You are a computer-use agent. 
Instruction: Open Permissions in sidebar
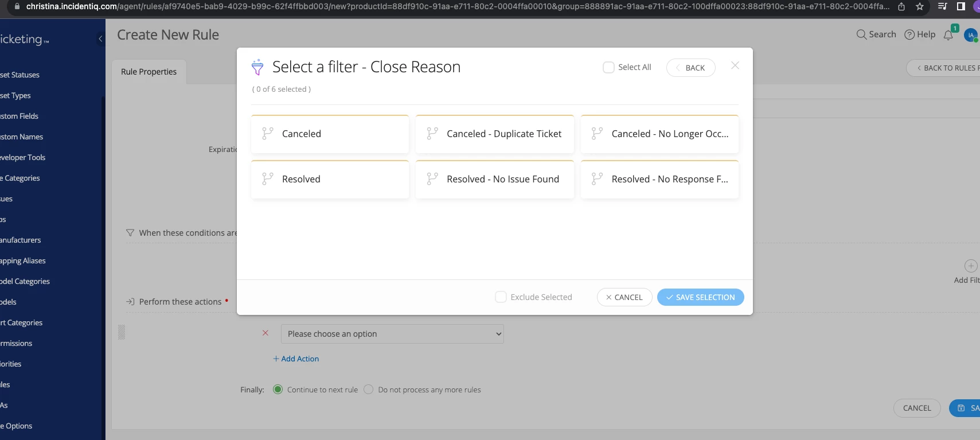tap(16, 343)
